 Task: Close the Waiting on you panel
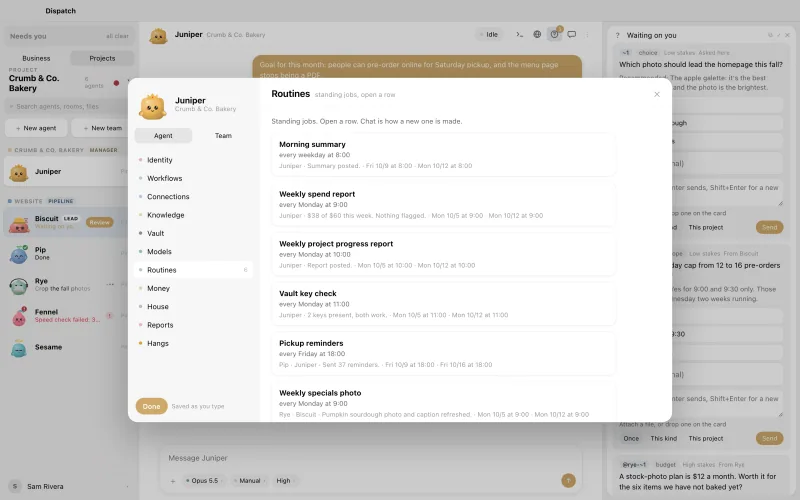coord(787,35)
